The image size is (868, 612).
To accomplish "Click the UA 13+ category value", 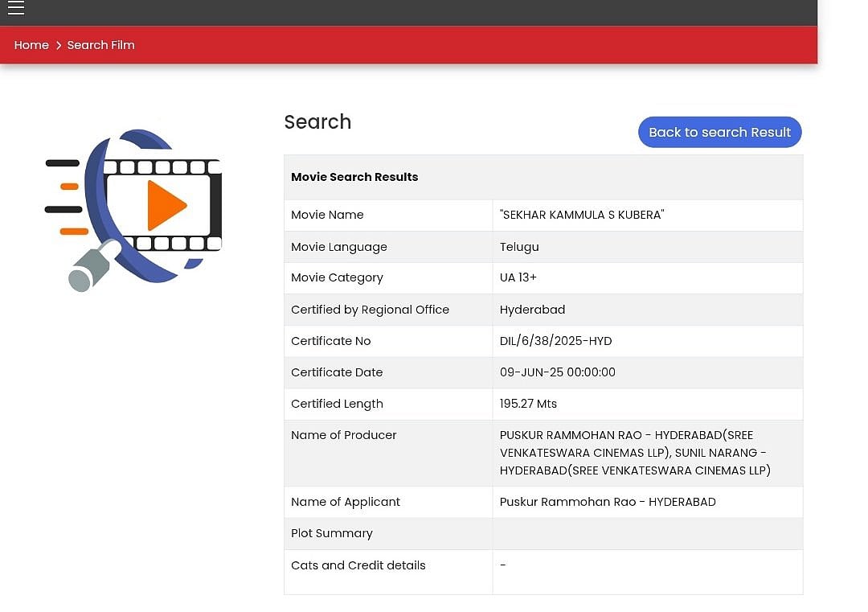I will [x=518, y=277].
